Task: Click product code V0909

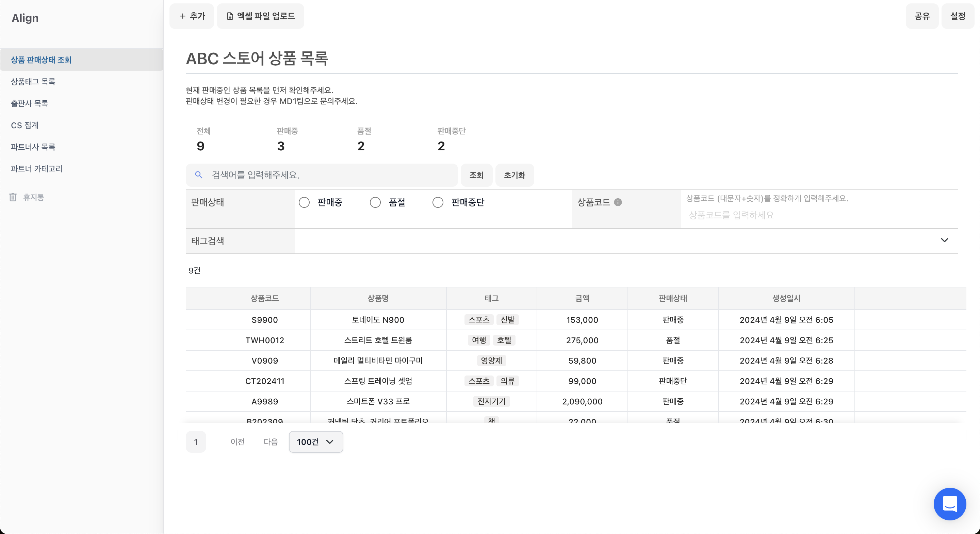Action: pos(264,361)
